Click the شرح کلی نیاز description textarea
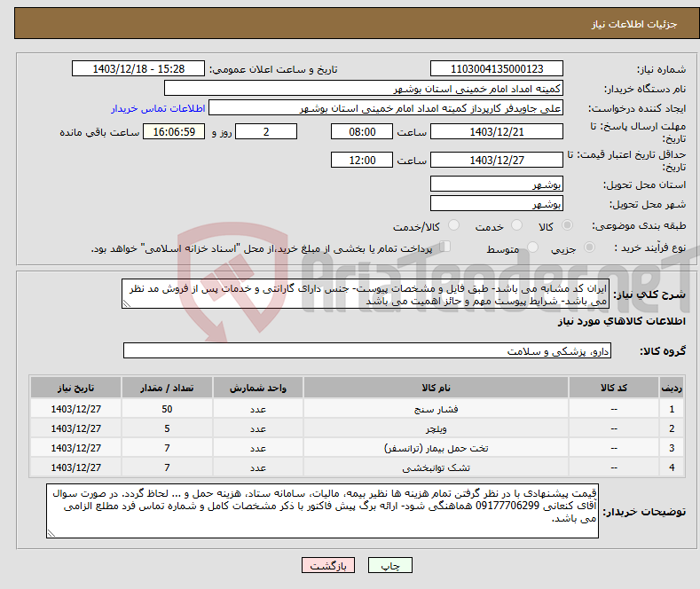The height and width of the screenshot is (589, 700). click(366, 294)
